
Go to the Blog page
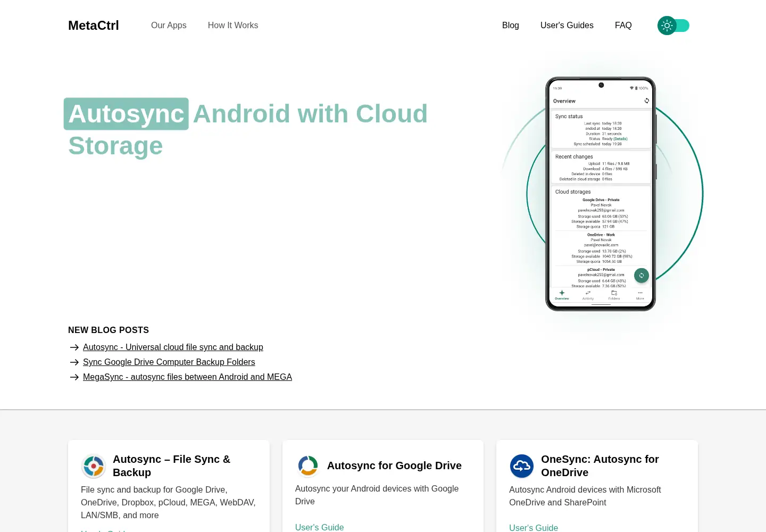tap(511, 26)
